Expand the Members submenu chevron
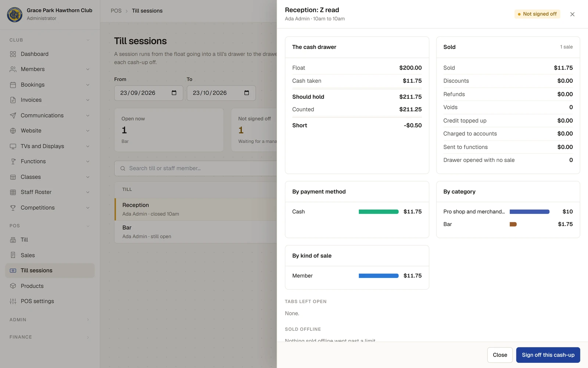 (x=88, y=69)
